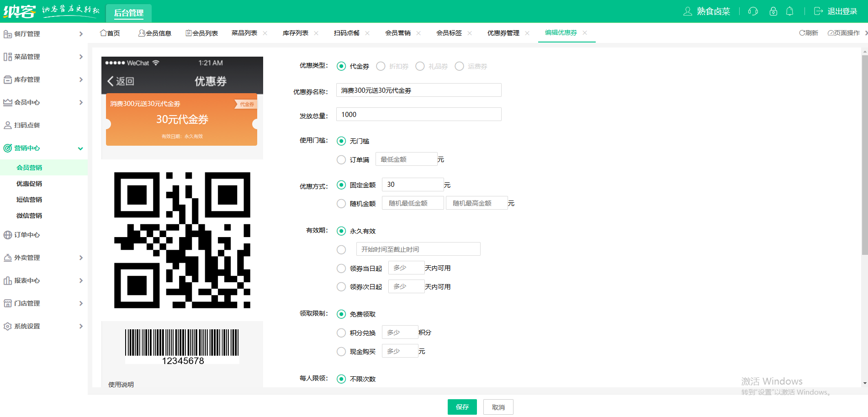Click the 退出登录 logout icon

coord(818,11)
